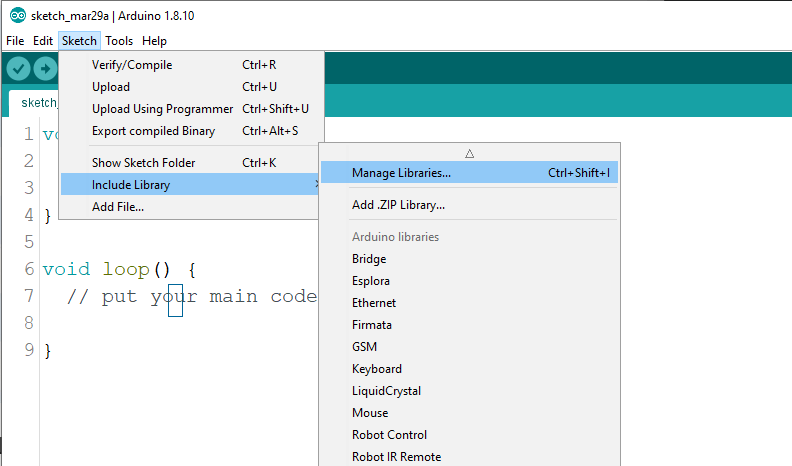
Task: Open the File menu
Action: pos(15,41)
